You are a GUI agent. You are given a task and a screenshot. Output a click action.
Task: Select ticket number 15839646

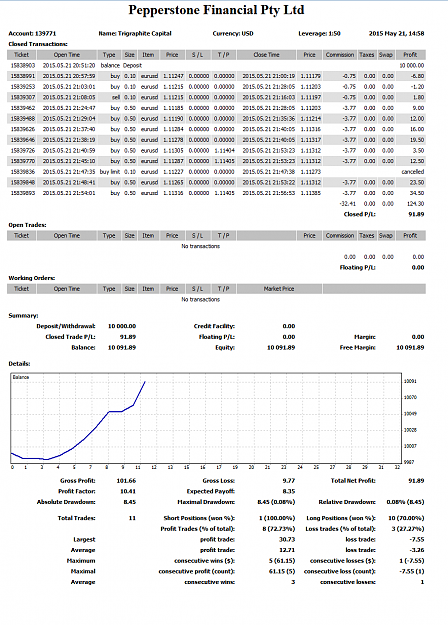[x=23, y=140]
